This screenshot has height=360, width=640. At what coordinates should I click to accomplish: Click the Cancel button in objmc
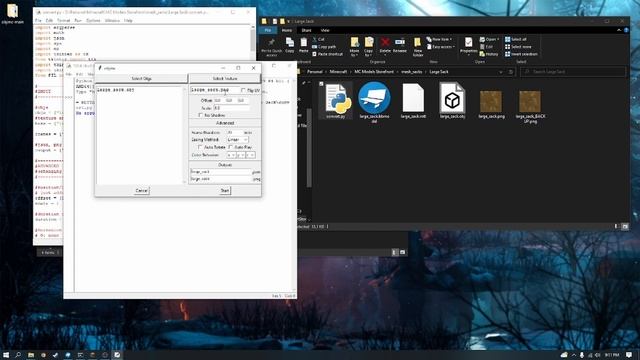coord(141,191)
